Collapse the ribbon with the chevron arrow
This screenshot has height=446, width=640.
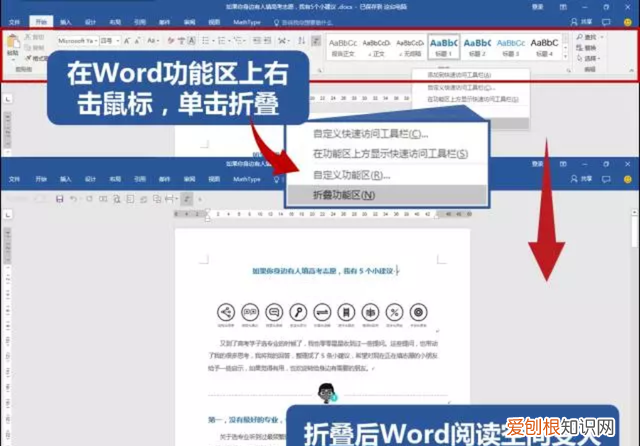(631, 70)
